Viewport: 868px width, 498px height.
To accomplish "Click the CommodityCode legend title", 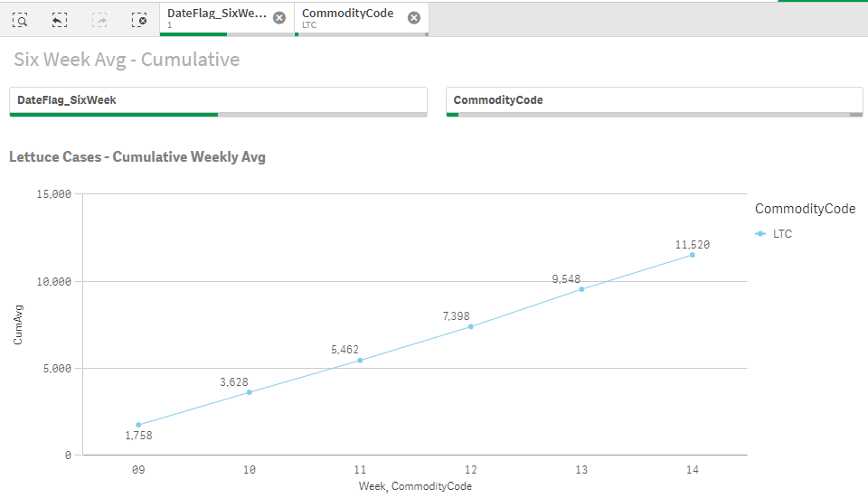I will [805, 209].
